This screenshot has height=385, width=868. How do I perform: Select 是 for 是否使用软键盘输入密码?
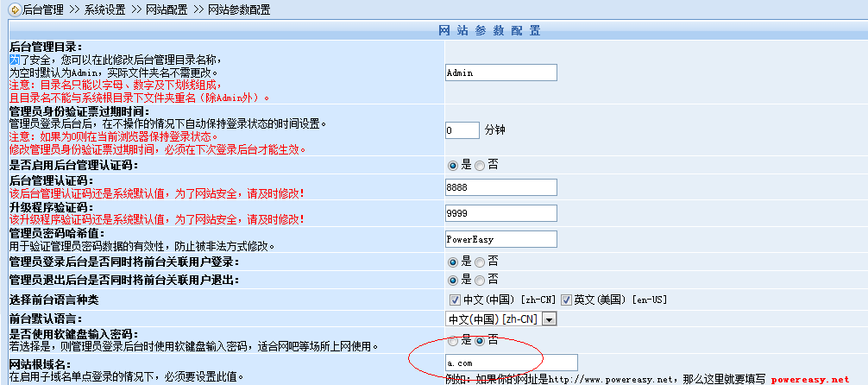tap(453, 341)
